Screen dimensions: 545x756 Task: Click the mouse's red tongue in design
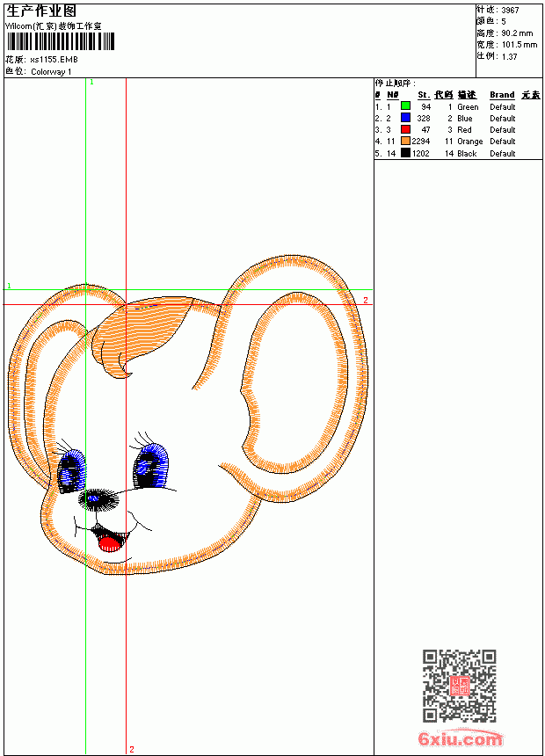tap(110, 544)
